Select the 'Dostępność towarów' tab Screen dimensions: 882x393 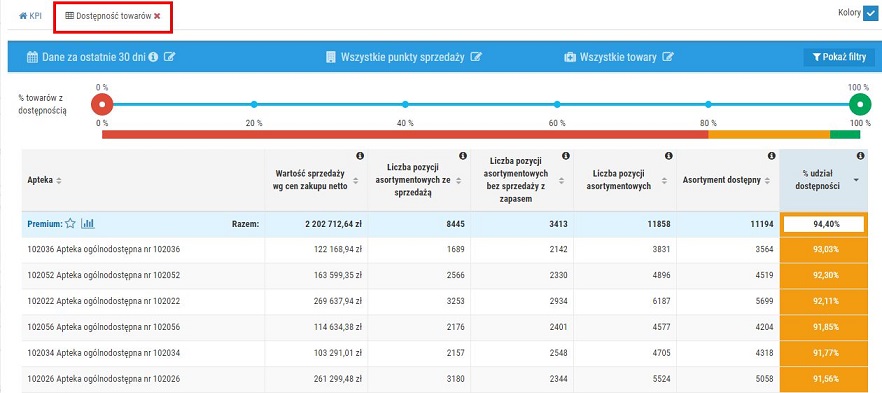click(108, 16)
